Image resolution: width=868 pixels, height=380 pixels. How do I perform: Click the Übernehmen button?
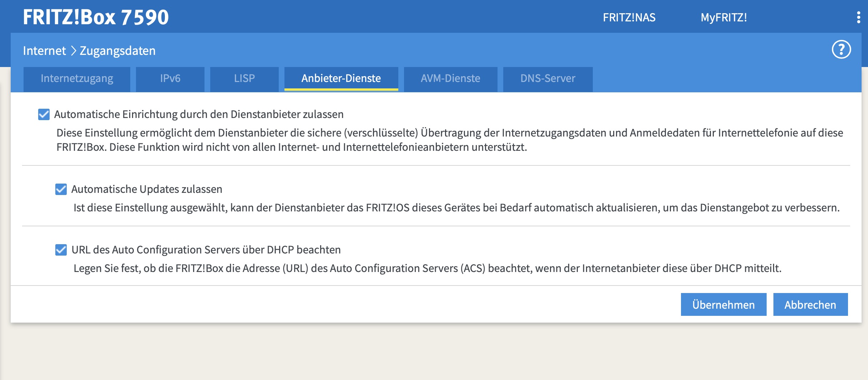tap(723, 304)
